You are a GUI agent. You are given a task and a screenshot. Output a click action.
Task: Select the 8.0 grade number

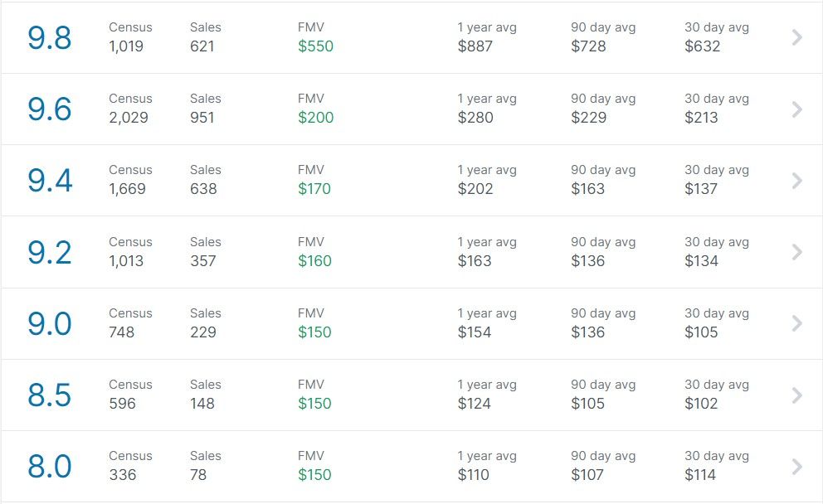pos(49,466)
